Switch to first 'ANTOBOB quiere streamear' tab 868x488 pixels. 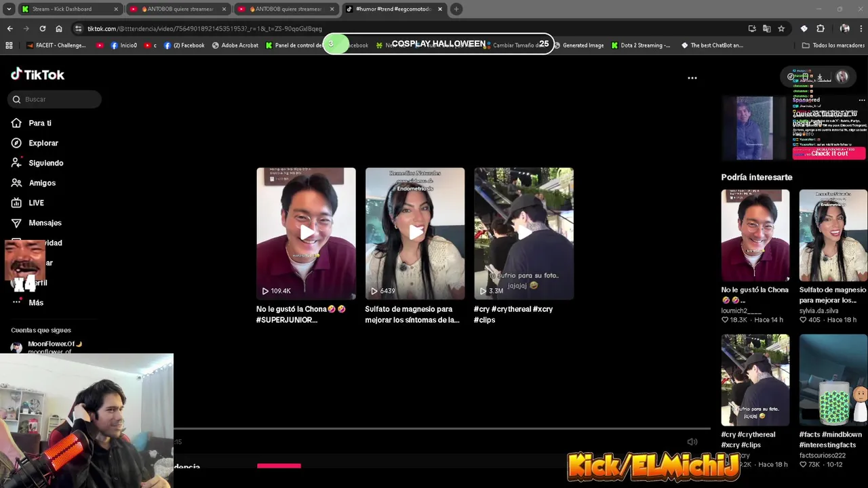point(178,9)
